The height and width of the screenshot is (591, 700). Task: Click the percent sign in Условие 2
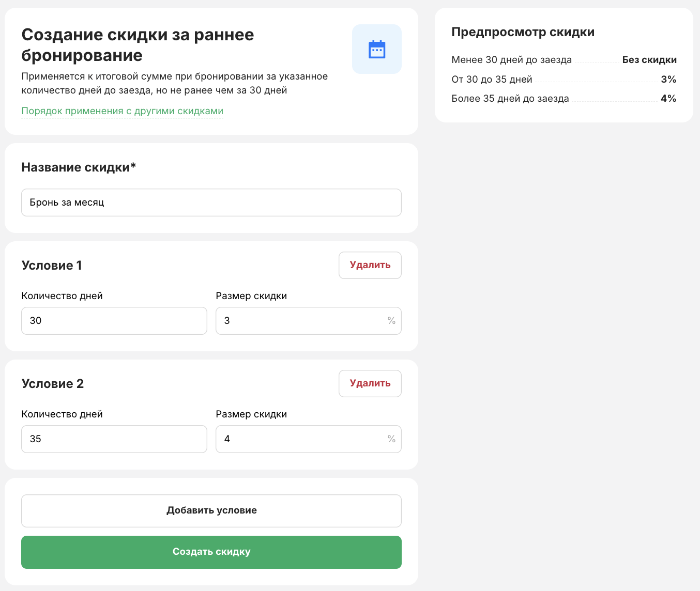click(x=391, y=439)
